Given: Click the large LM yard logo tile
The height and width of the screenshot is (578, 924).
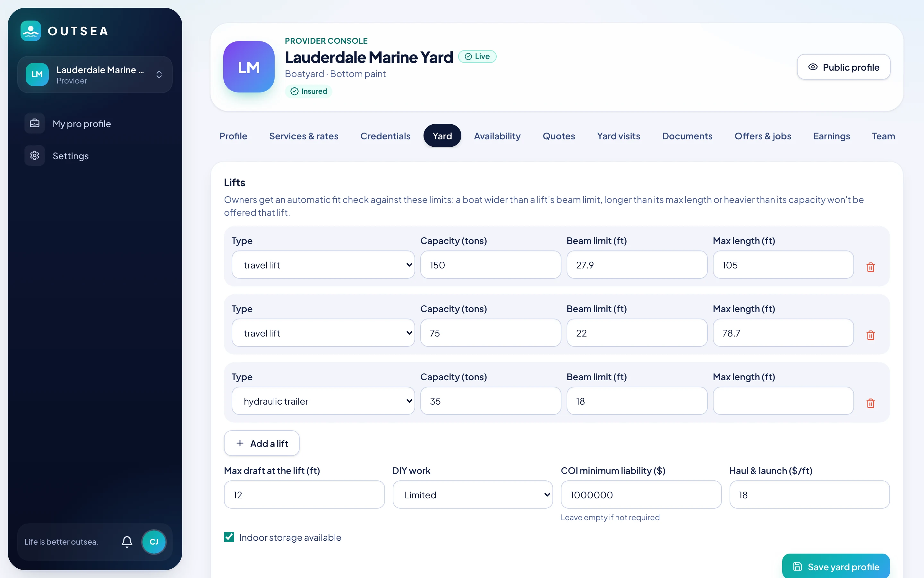Looking at the screenshot, I should (249, 67).
